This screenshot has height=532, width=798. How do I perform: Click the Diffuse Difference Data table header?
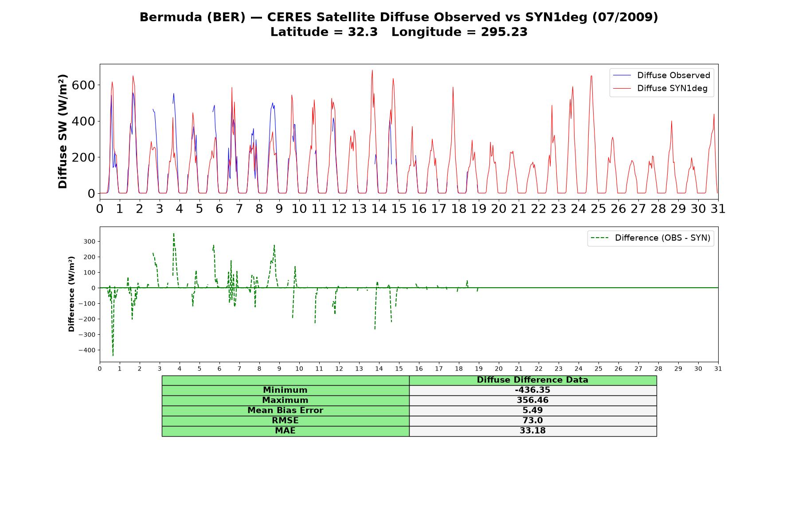coord(532,380)
